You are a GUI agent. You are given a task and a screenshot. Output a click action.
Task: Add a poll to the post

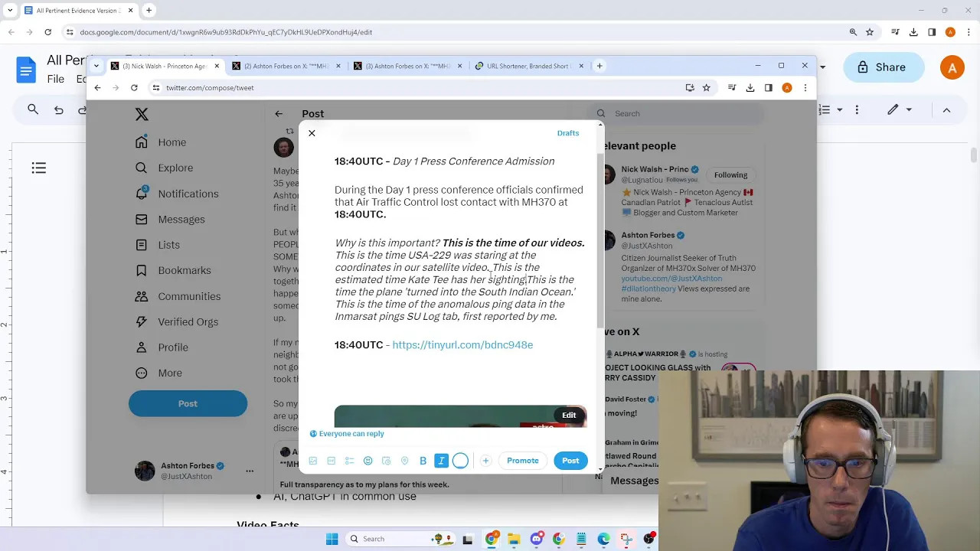[350, 461]
